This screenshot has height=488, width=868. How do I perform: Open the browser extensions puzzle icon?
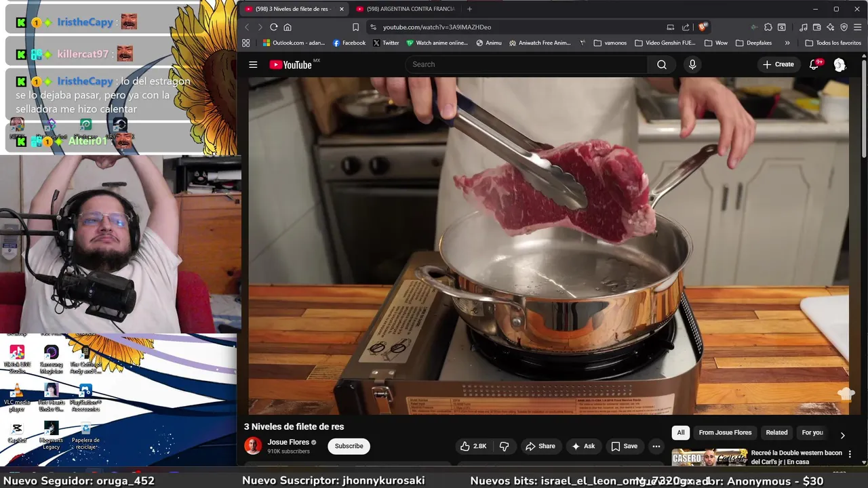[768, 27]
